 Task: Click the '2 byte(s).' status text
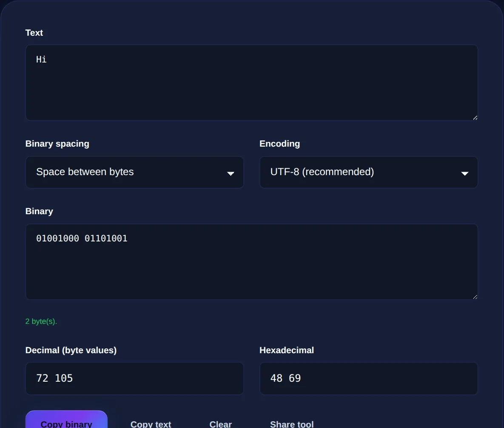coord(41,321)
